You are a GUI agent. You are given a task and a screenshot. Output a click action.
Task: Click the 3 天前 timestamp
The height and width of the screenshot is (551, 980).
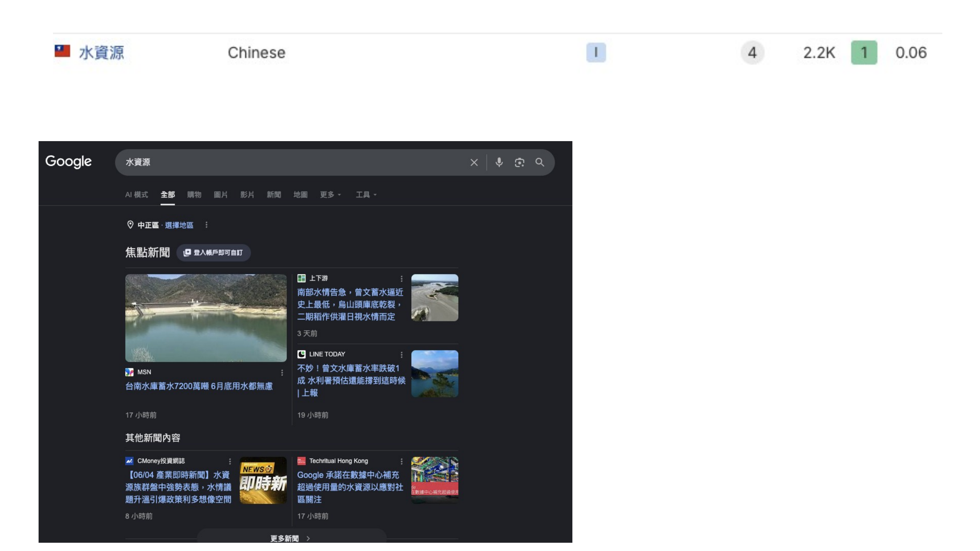(307, 333)
